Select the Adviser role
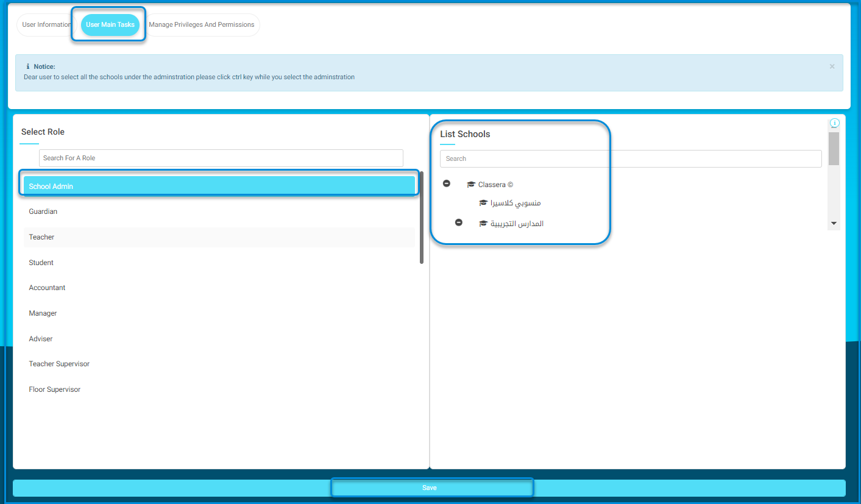 coord(219,339)
